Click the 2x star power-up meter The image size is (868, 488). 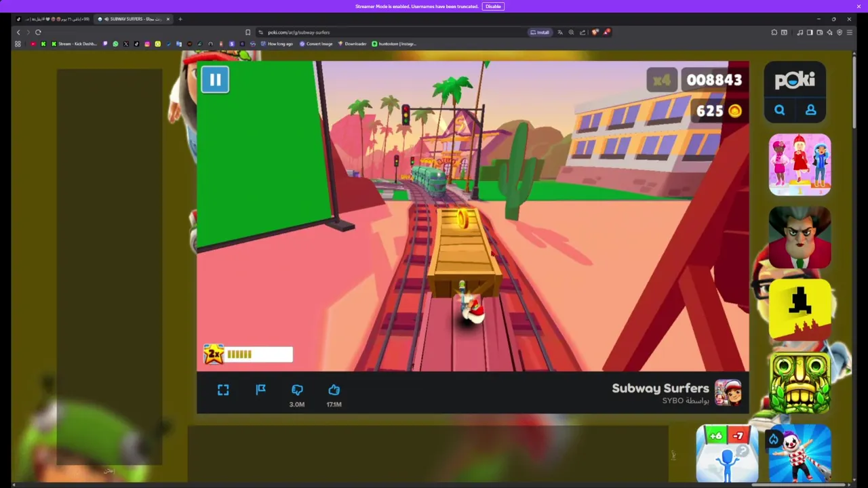[248, 354]
